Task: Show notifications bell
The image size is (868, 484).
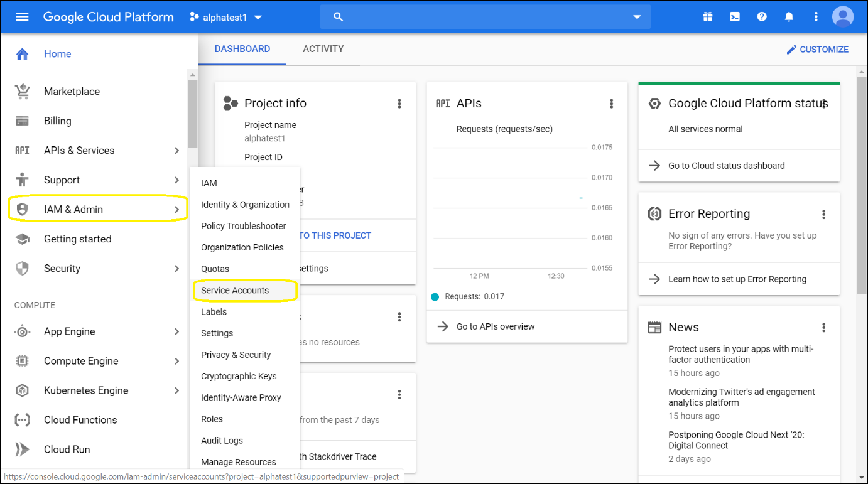Action: [789, 17]
